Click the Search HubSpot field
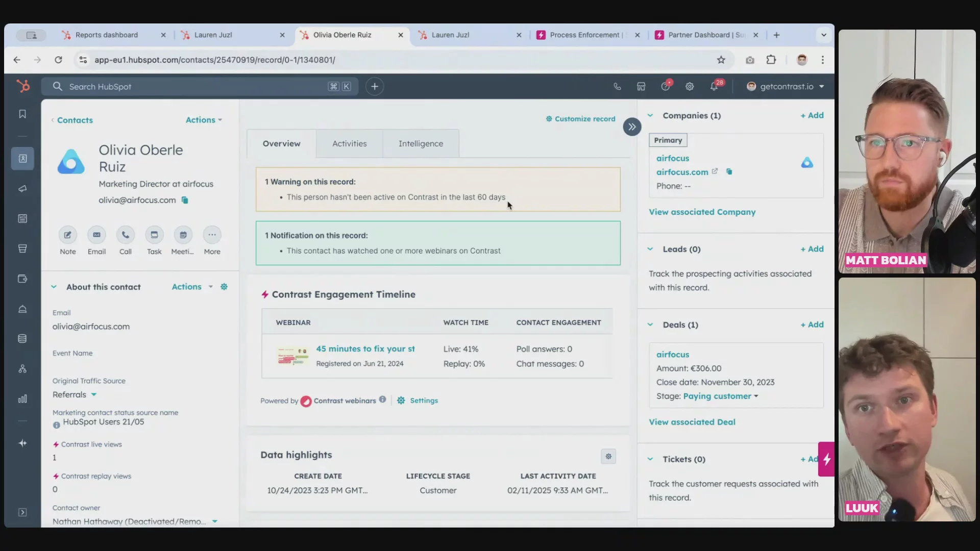The height and width of the screenshot is (551, 980). click(200, 87)
